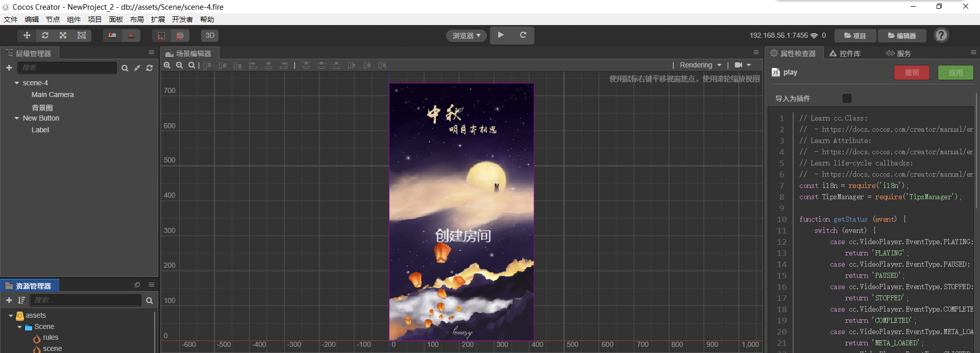
Task: Click the green 应用 button
Action: [x=955, y=73]
